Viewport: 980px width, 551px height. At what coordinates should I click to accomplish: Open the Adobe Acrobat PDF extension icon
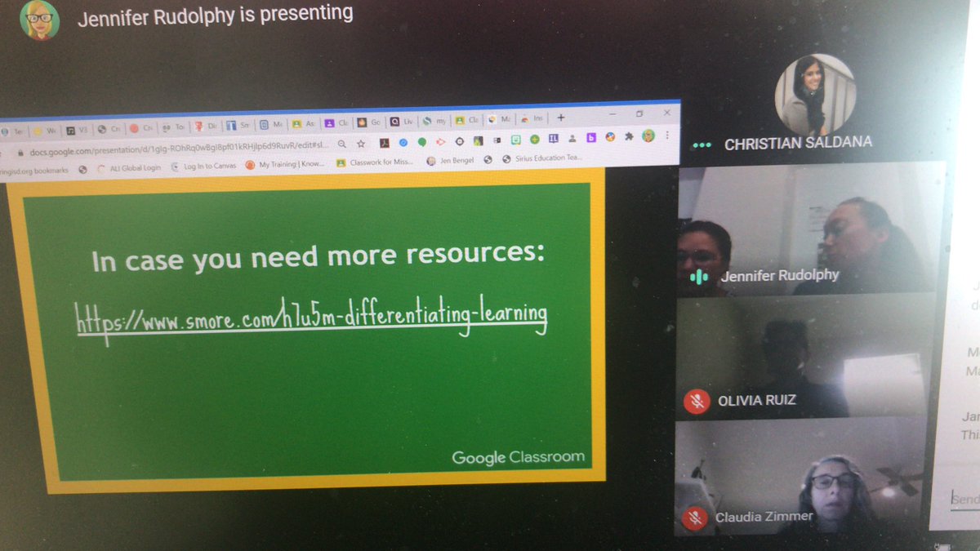pos(385,143)
